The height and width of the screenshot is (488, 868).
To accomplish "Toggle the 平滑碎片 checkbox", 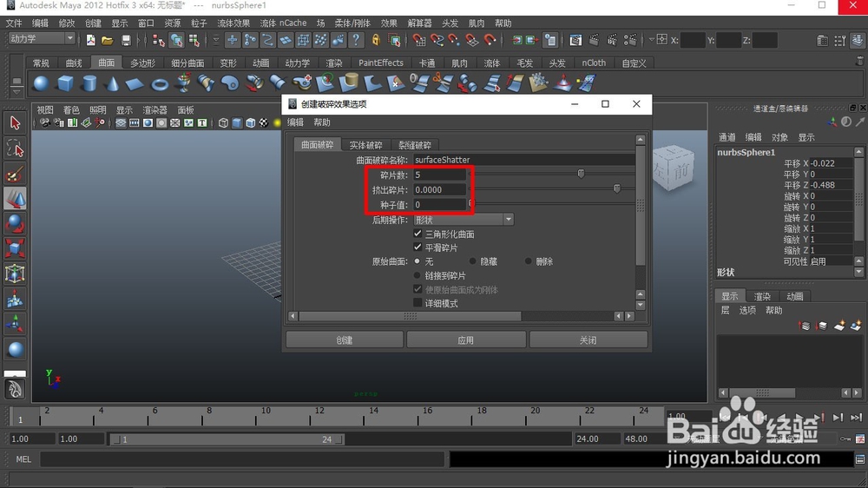I will tap(418, 247).
